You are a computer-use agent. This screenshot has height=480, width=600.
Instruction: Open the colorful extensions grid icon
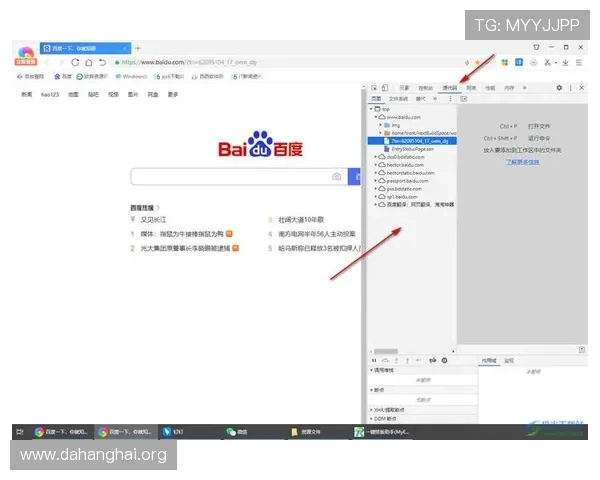(x=505, y=62)
